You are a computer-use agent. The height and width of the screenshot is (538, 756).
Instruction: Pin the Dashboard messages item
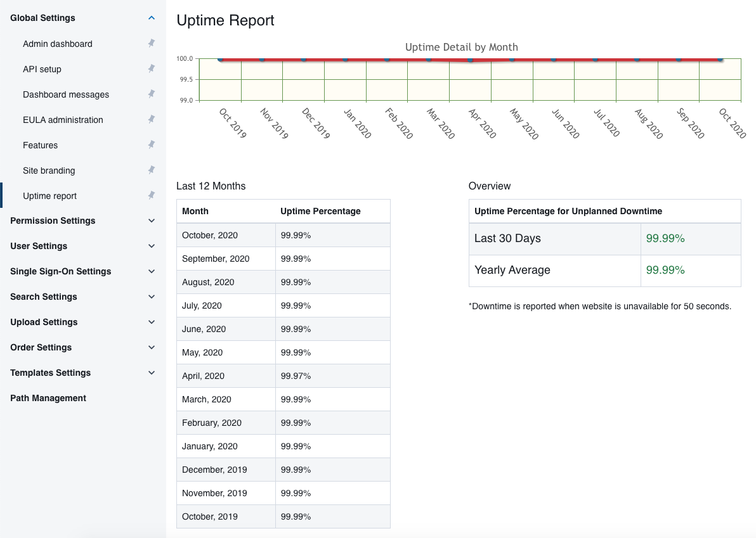point(152,94)
